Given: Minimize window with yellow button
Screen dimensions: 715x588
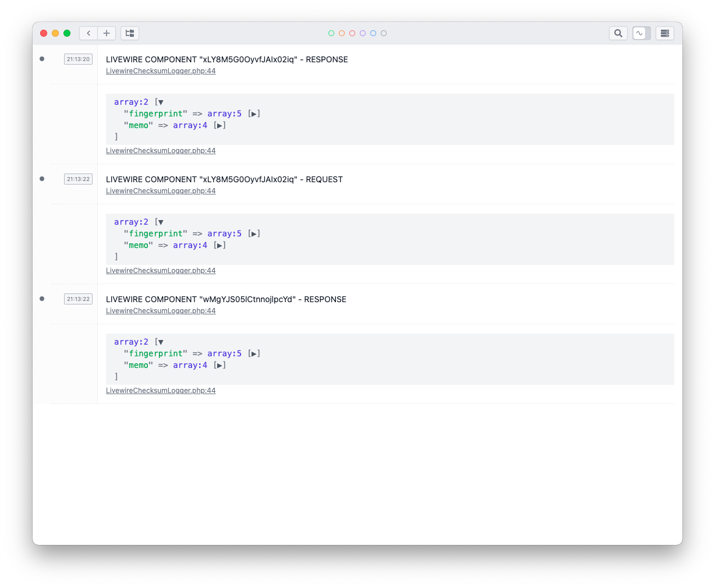Looking at the screenshot, I should [55, 33].
